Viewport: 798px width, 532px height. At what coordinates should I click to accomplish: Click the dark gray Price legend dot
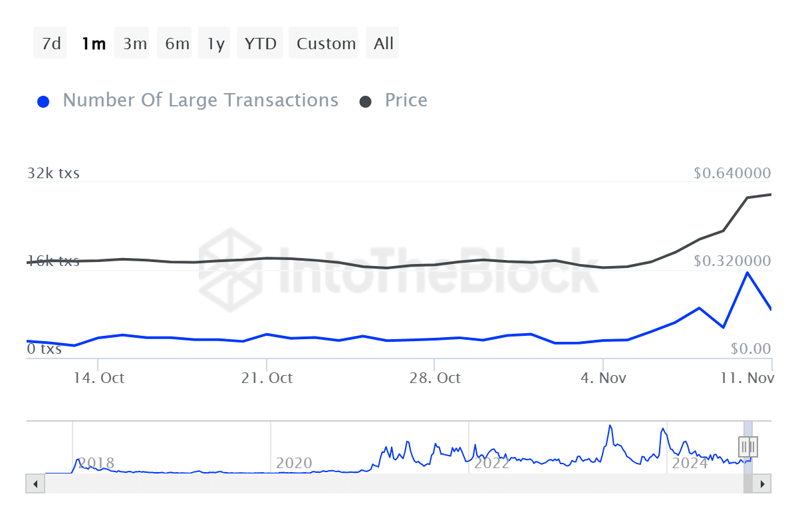(366, 102)
